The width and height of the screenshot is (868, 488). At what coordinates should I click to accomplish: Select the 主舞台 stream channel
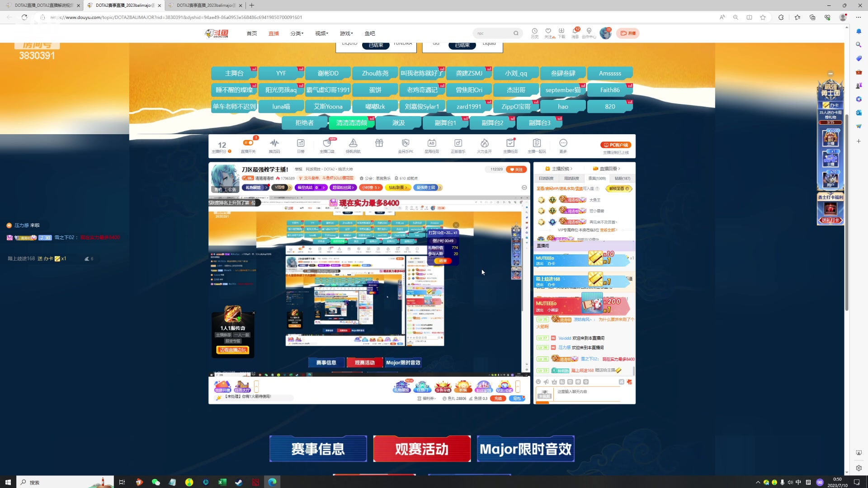(234, 73)
